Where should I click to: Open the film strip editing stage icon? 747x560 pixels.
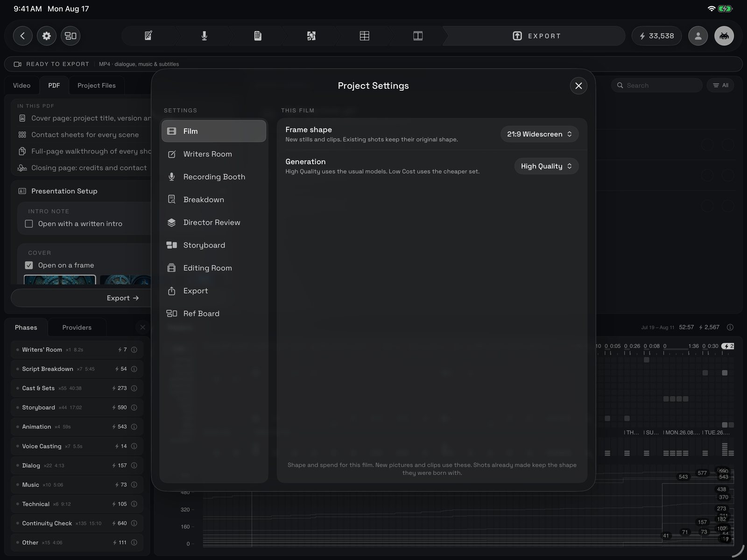(418, 36)
